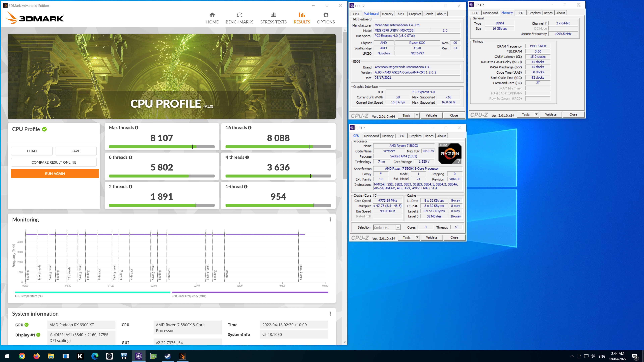Show hidden tray icons chevron

(572, 356)
